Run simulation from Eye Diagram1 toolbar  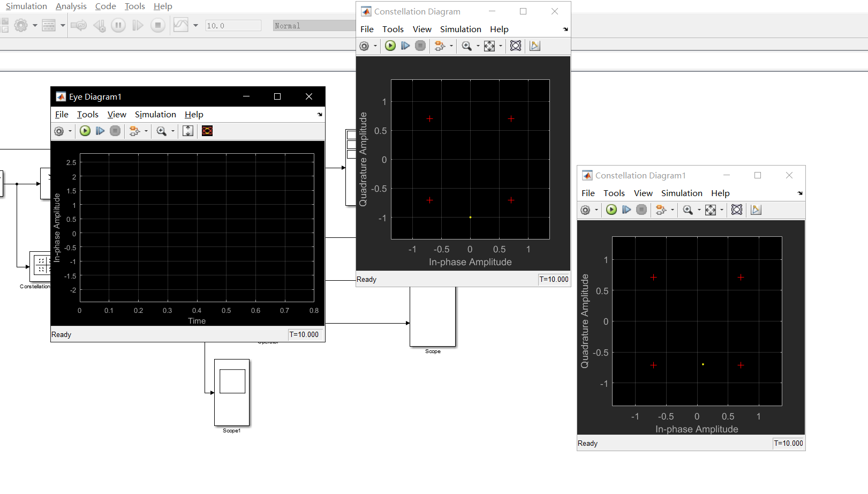(85, 131)
